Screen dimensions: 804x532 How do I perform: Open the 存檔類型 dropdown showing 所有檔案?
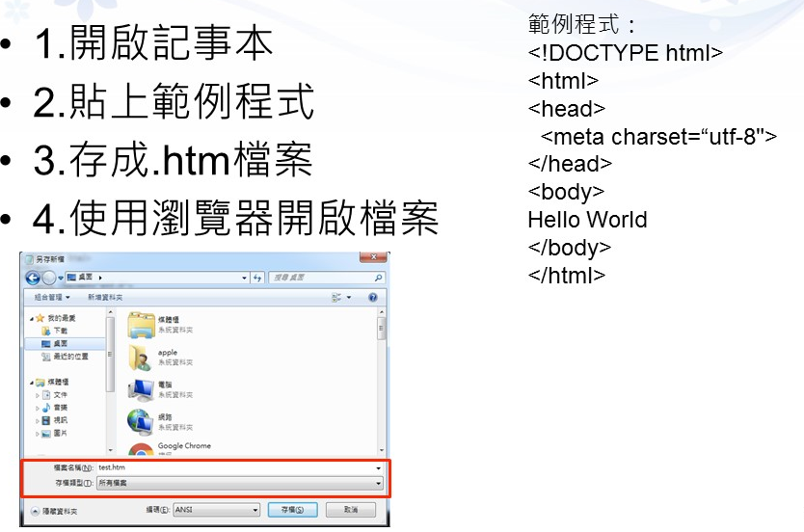pyautogui.click(x=240, y=483)
